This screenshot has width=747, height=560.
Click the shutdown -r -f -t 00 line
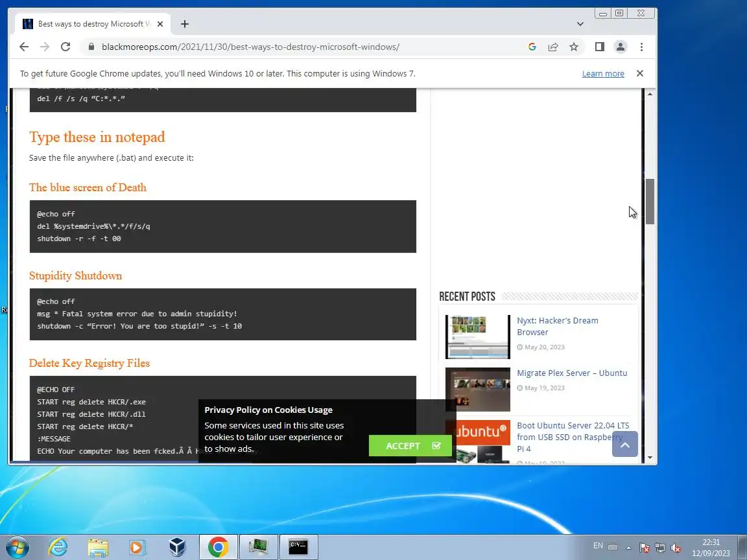pyautogui.click(x=79, y=239)
